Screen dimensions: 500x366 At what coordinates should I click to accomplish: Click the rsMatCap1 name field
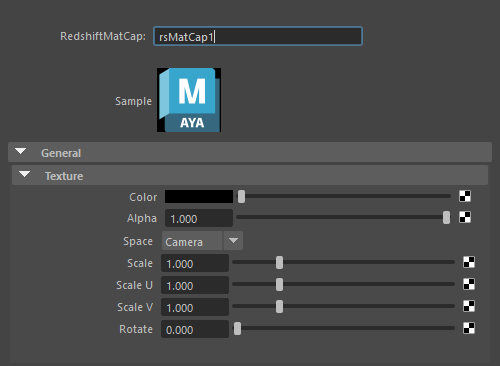(258, 36)
